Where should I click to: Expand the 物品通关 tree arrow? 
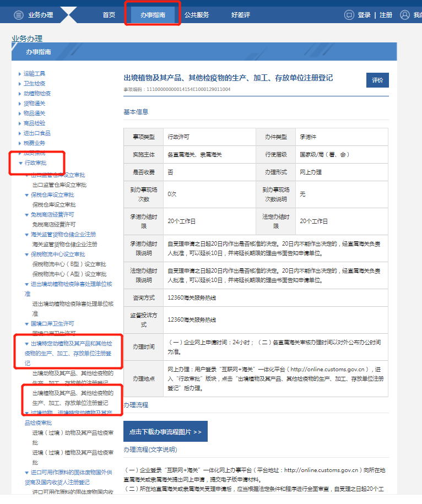coord(20,113)
